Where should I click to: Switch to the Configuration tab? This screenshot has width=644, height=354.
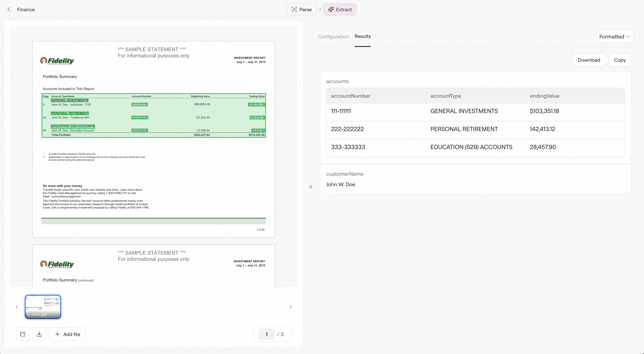[333, 37]
